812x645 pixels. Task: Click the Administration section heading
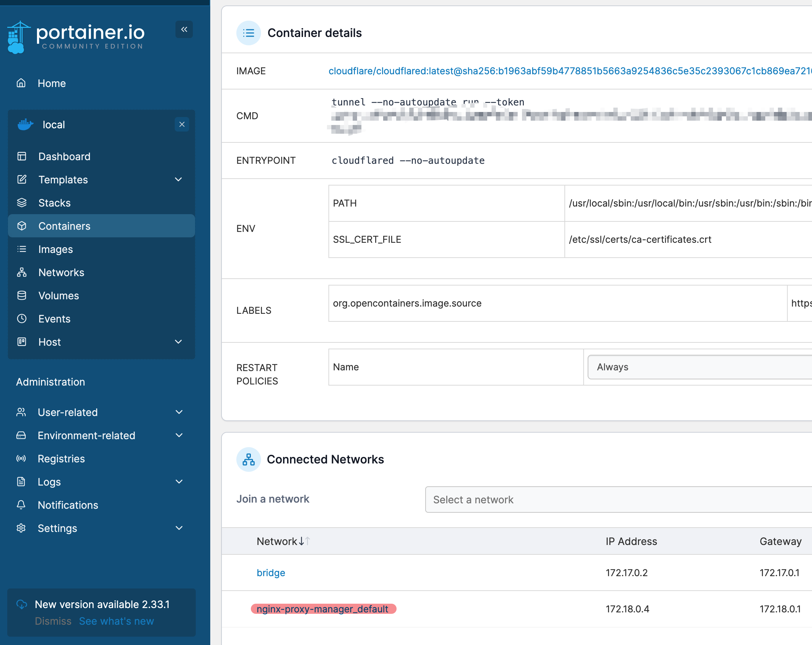click(x=50, y=382)
